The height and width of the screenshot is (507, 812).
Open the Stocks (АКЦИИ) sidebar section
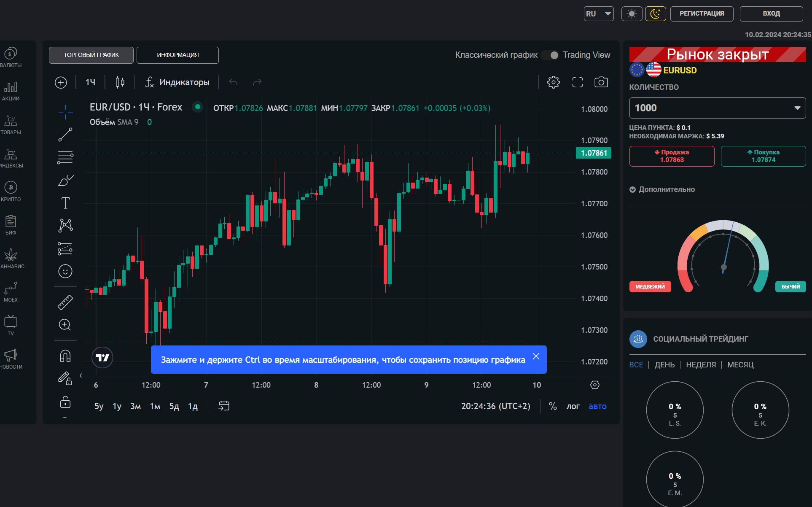[x=11, y=91]
